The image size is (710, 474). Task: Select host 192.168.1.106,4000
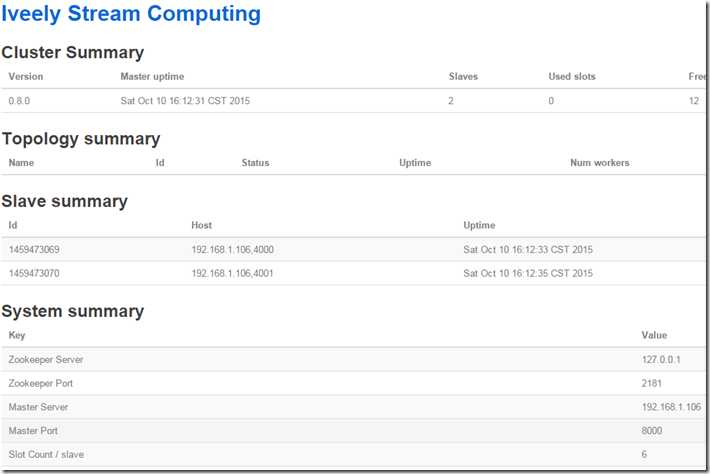coord(232,249)
